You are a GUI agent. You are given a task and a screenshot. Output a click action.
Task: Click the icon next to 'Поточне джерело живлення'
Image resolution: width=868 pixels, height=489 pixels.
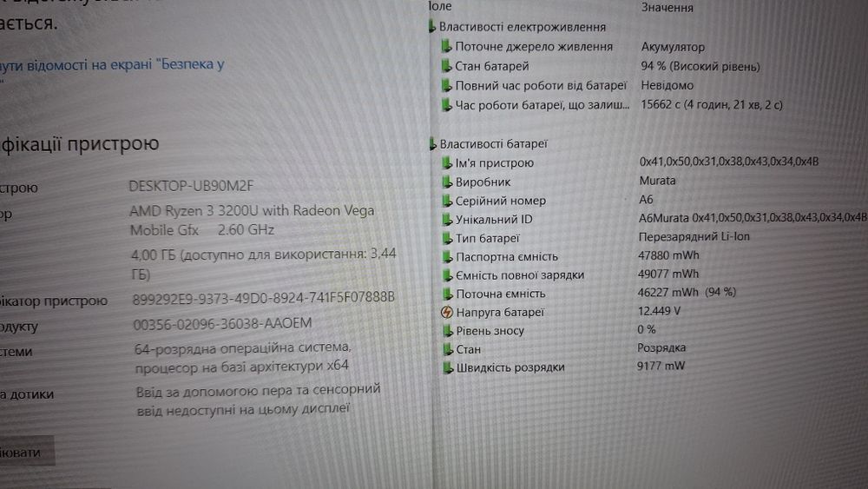[447, 46]
